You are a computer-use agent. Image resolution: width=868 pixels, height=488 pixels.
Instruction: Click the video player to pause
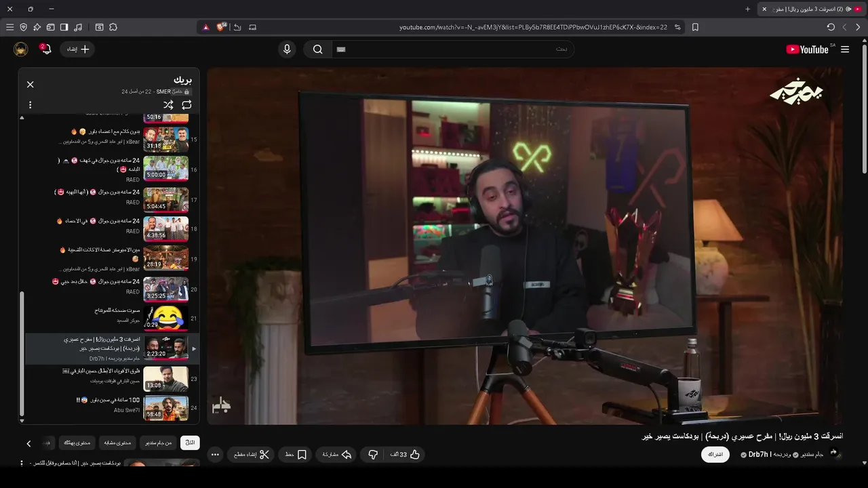525,245
